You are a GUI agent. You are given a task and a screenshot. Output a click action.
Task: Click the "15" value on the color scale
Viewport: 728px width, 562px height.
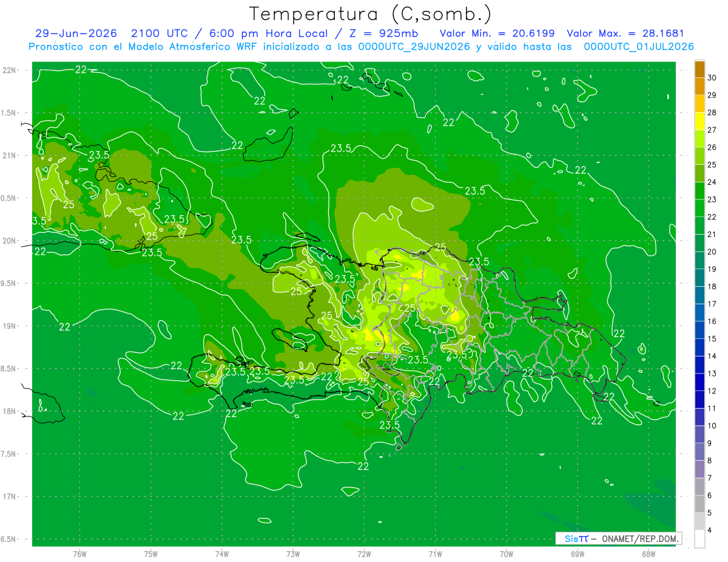pos(712,338)
